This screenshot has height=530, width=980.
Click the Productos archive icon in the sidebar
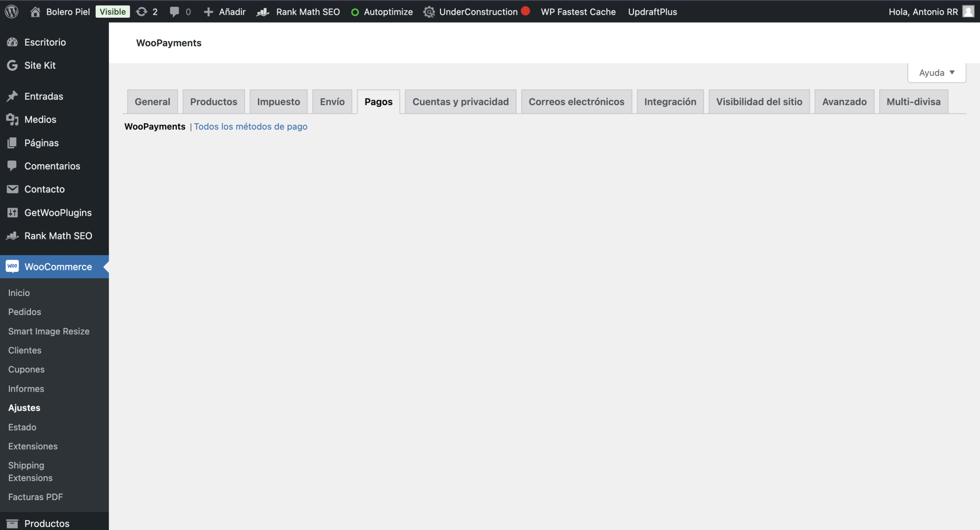(x=12, y=524)
